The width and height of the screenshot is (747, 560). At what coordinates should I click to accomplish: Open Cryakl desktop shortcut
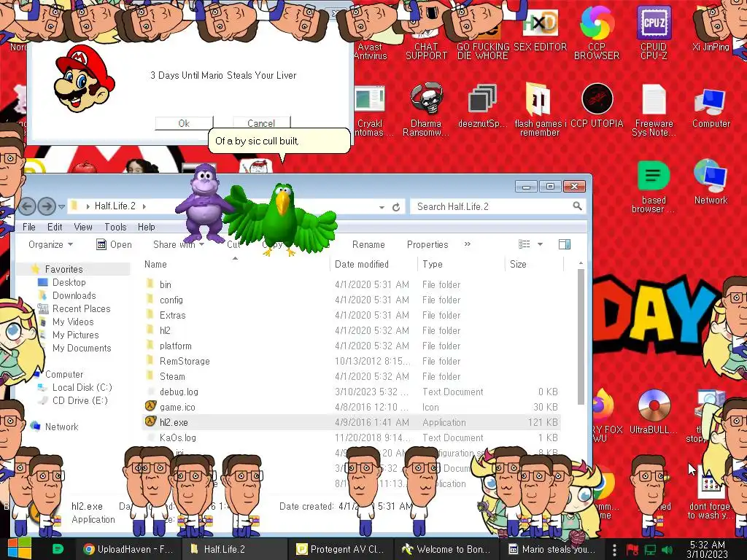371,109
